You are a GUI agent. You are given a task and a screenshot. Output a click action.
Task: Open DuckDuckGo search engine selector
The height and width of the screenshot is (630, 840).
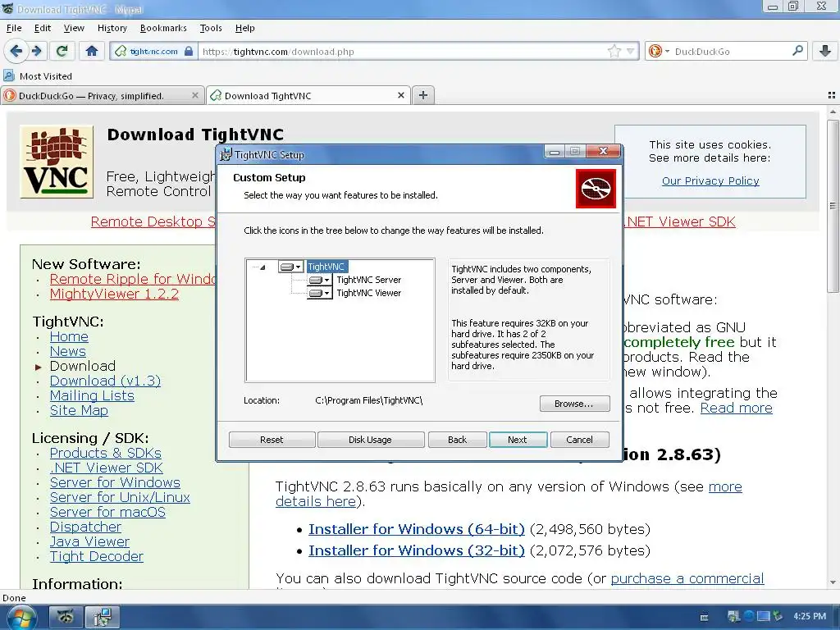pos(659,52)
